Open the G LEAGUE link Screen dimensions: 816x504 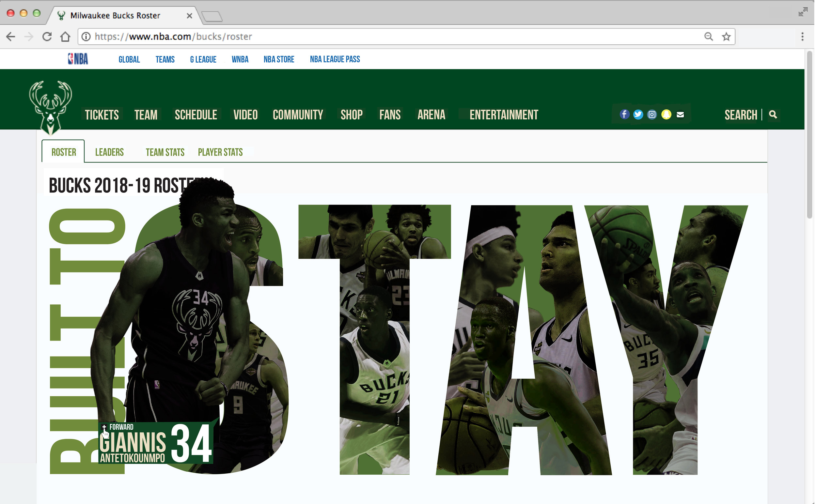point(203,59)
